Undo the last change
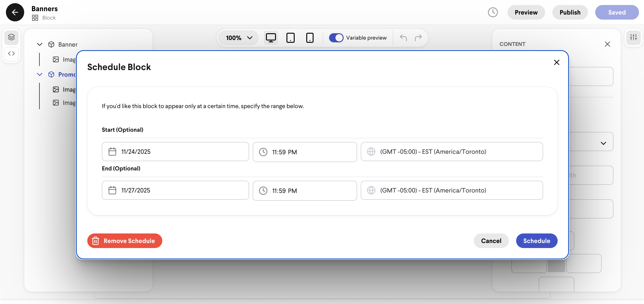 tap(403, 38)
